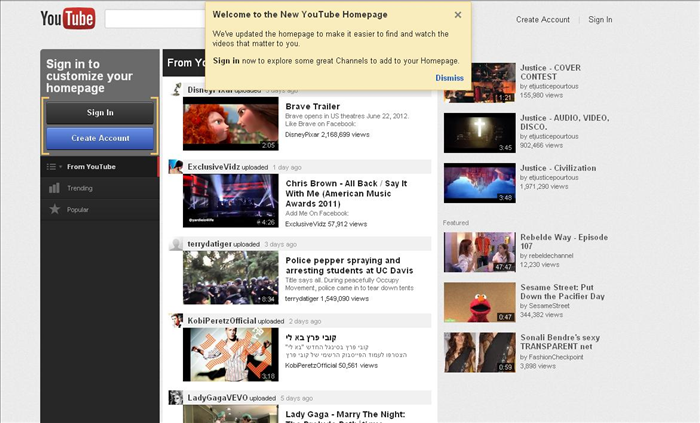Open LadyGagaVEVO channel avatar

(x=176, y=398)
